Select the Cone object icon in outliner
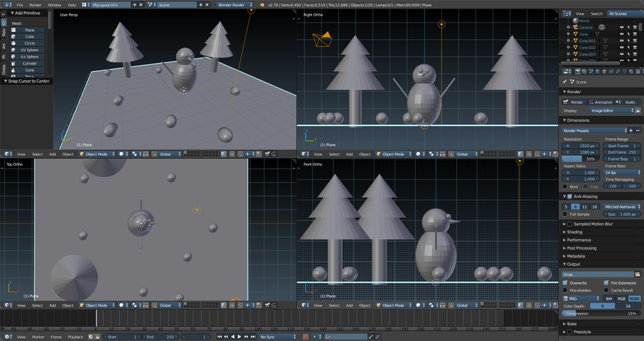 click(x=575, y=34)
